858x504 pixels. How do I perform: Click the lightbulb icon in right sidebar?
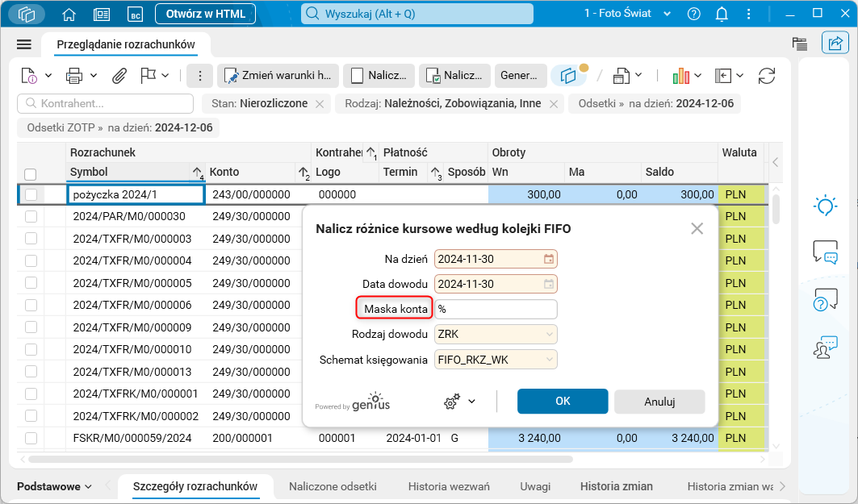point(825,206)
